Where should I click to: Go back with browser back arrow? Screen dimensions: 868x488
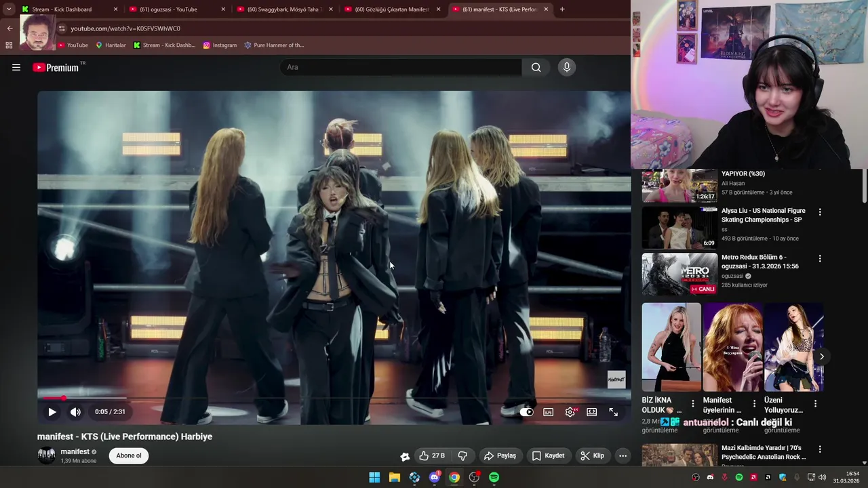(9, 28)
